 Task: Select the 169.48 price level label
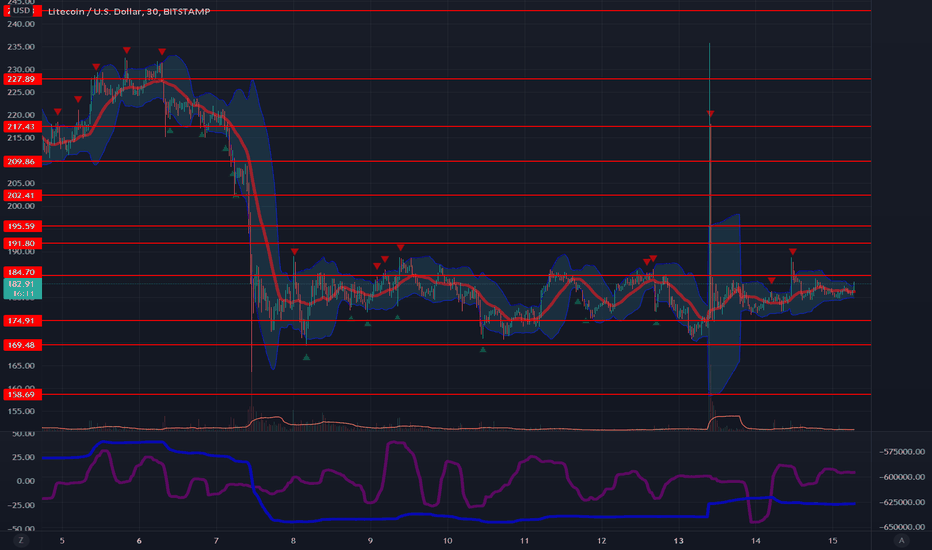(22, 345)
